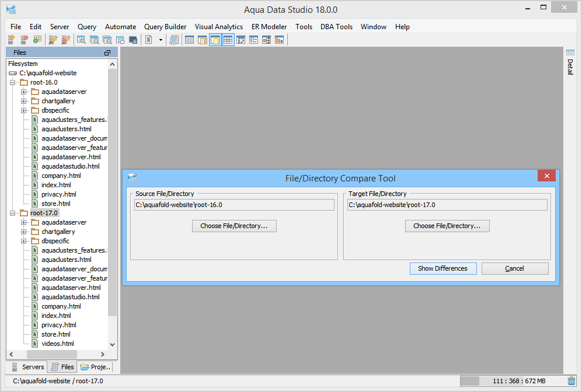Screen dimensions: 582x392
Task: Open the new document dropdown arrow
Action: pos(161,40)
